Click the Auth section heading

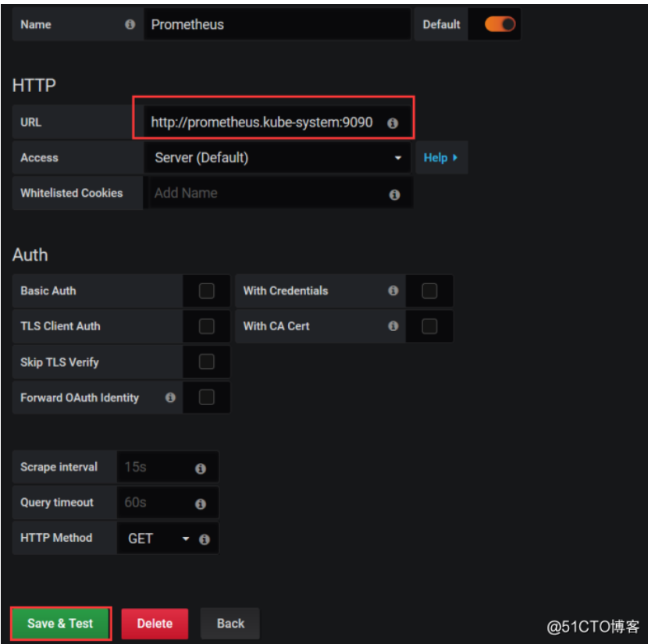click(x=30, y=255)
